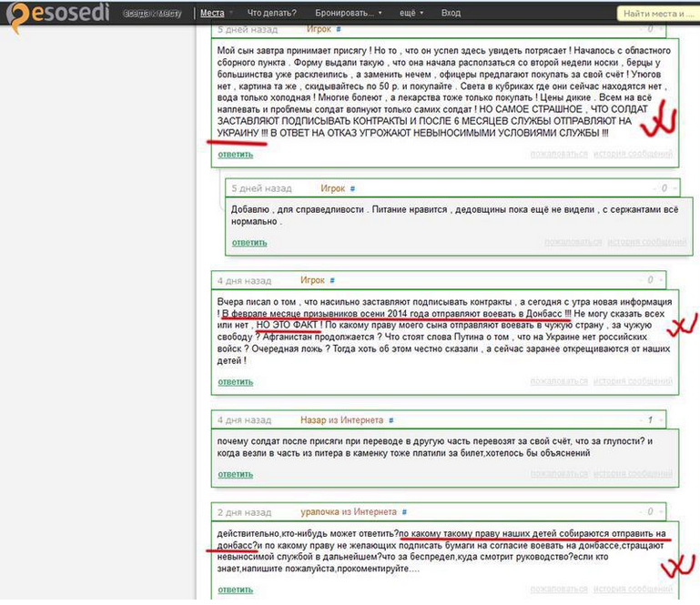This screenshot has width=700, height=605.
Task: Click пожаловаться on the 'Мой сын завтра' comment
Action: (x=559, y=154)
